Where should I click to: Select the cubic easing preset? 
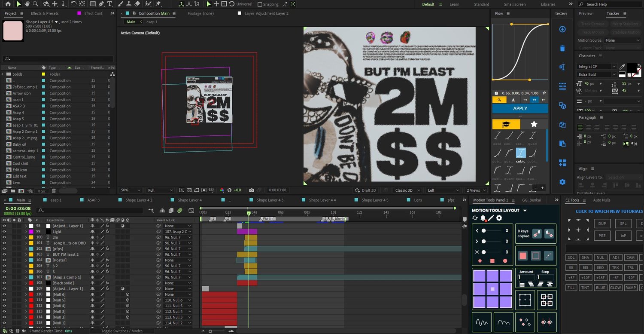coord(520,154)
